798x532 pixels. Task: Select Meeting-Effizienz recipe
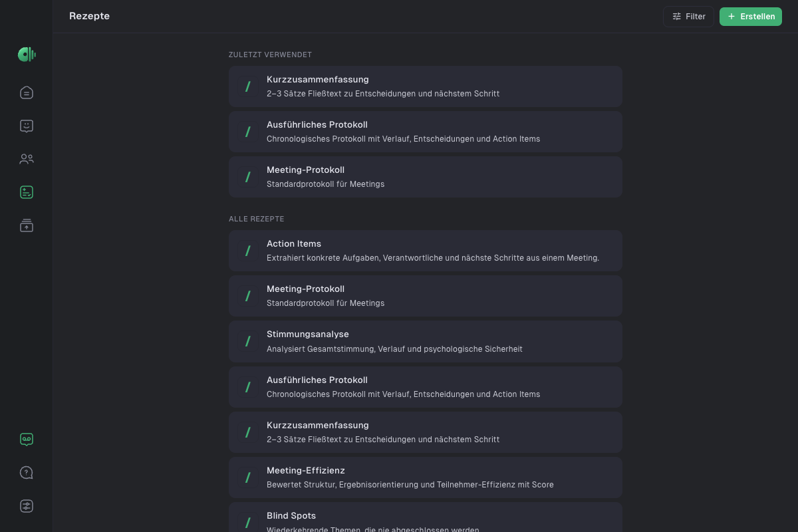(x=426, y=477)
